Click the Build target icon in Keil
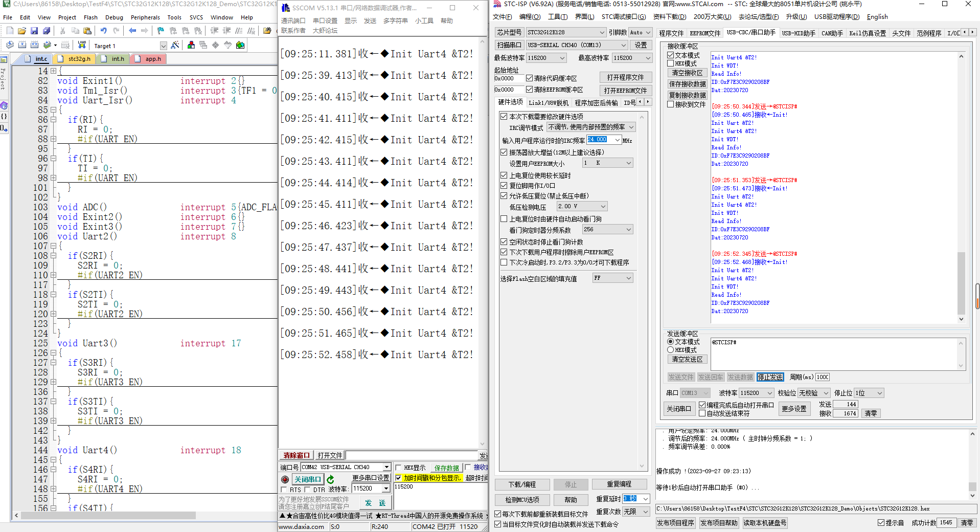This screenshot has width=980, height=532. click(22, 45)
